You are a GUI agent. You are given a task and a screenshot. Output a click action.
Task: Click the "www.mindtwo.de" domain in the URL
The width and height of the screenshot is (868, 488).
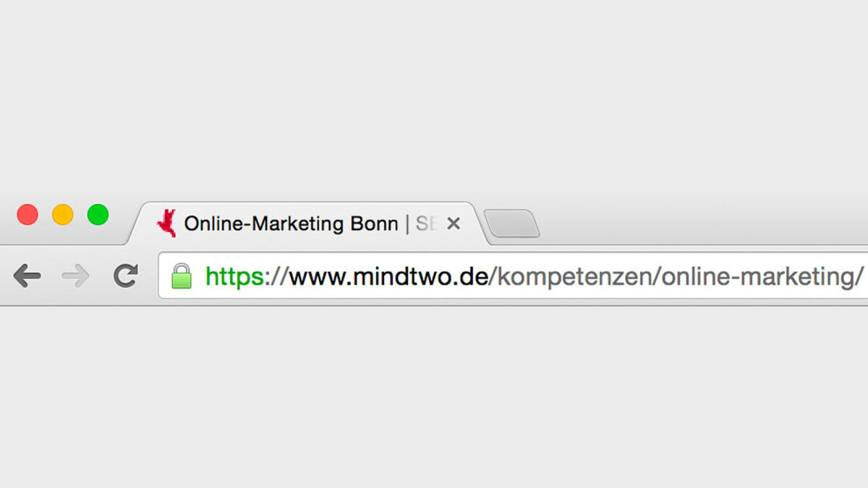(389, 276)
